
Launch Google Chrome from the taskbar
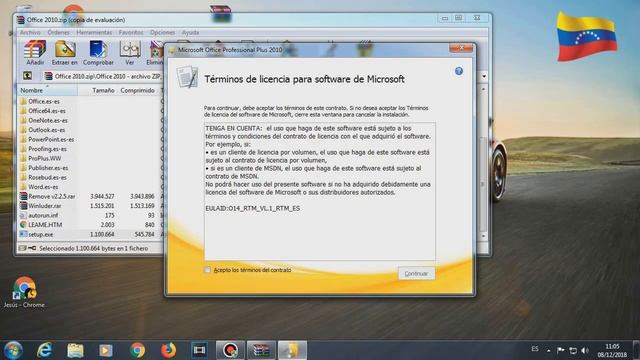pyautogui.click(x=138, y=350)
